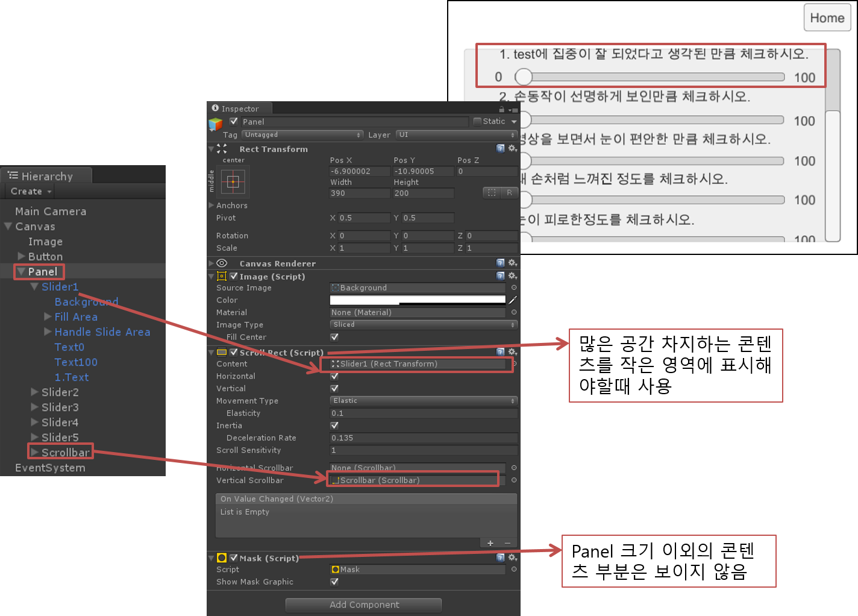Expand Fill Area in Hierarchy tree
Image resolution: width=858 pixels, height=616 pixels.
48,316
